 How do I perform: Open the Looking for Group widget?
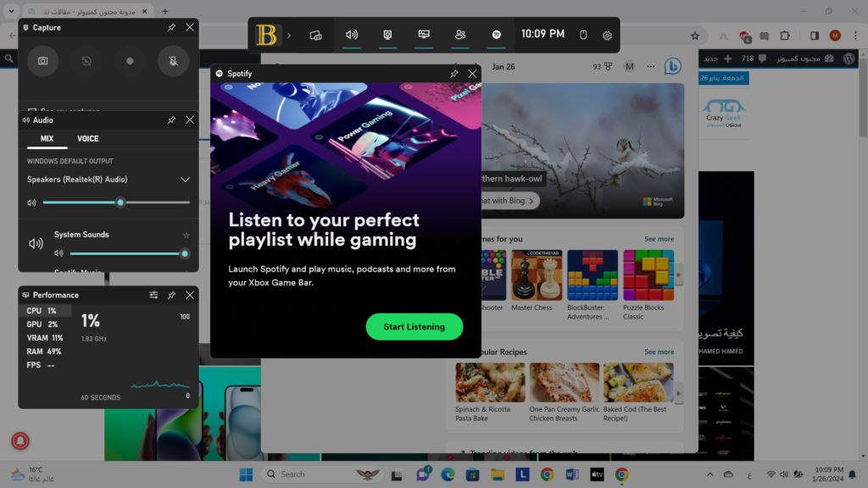pyautogui.click(x=460, y=35)
